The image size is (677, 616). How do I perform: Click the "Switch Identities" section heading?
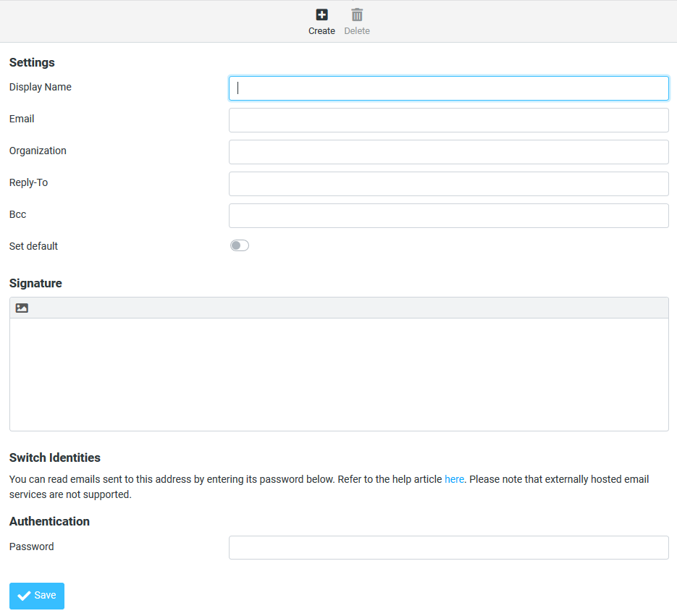(55, 457)
